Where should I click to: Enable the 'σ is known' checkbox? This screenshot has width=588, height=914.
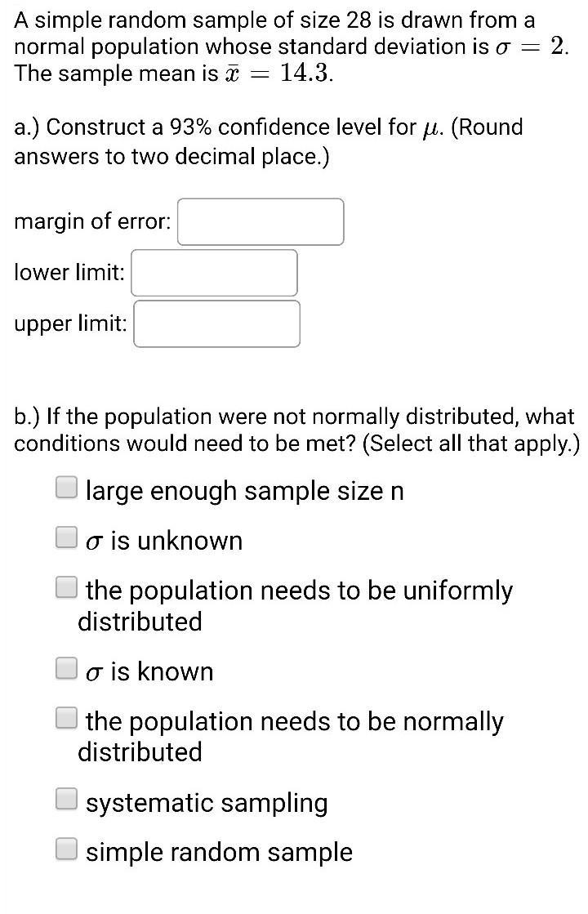[x=67, y=669]
